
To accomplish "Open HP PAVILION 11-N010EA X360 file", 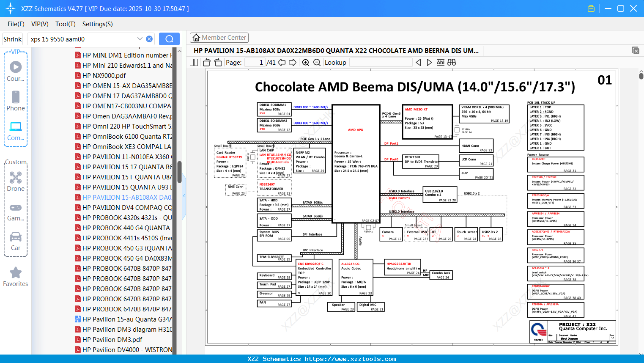I will pyautogui.click(x=123, y=157).
